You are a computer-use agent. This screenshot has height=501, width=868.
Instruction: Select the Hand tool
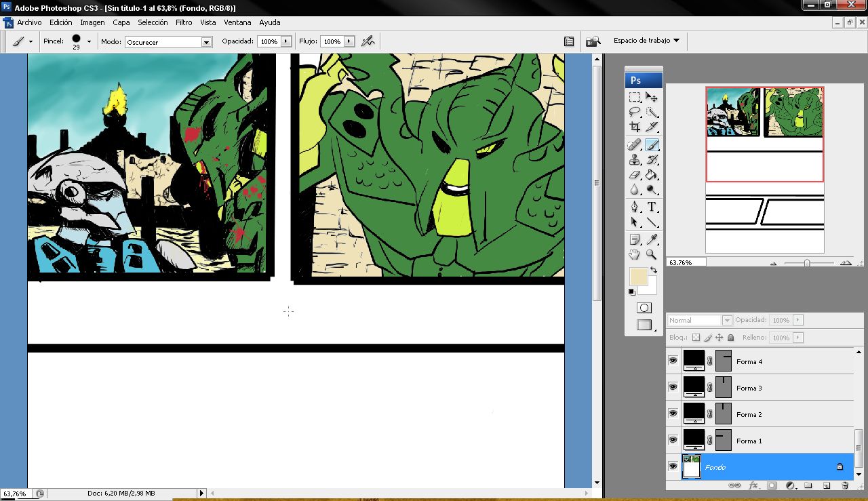[x=635, y=255]
